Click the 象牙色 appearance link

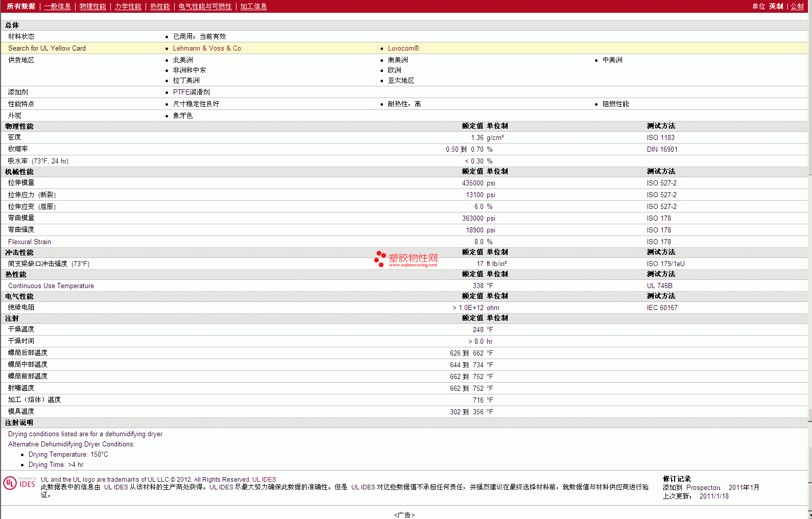[183, 115]
